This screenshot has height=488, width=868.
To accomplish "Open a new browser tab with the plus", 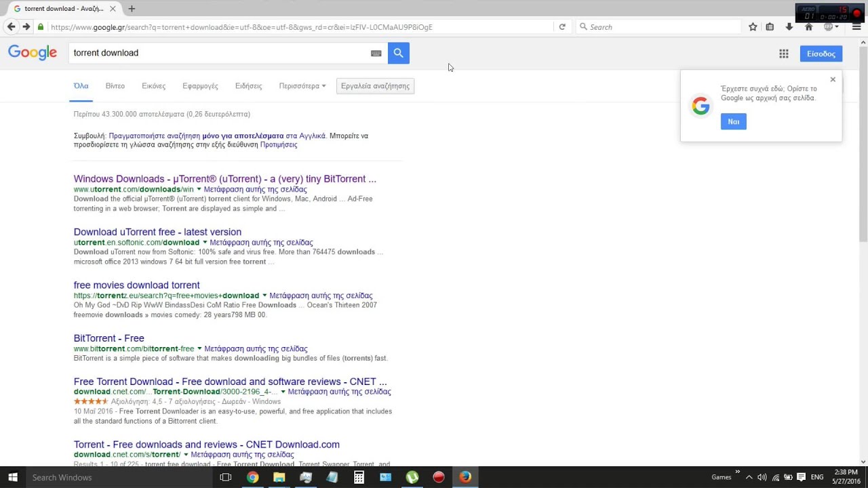I will pyautogui.click(x=132, y=9).
